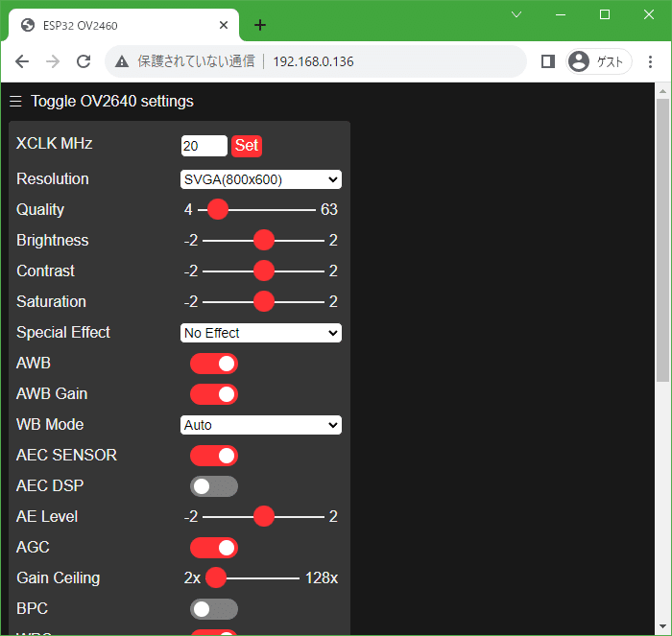Open the WB Mode dropdown

click(261, 425)
